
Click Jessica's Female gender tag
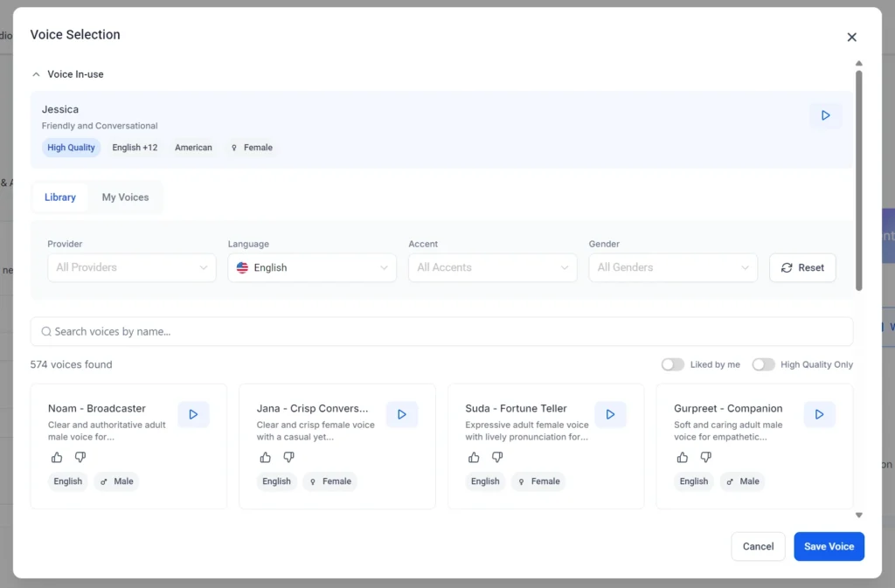(252, 148)
